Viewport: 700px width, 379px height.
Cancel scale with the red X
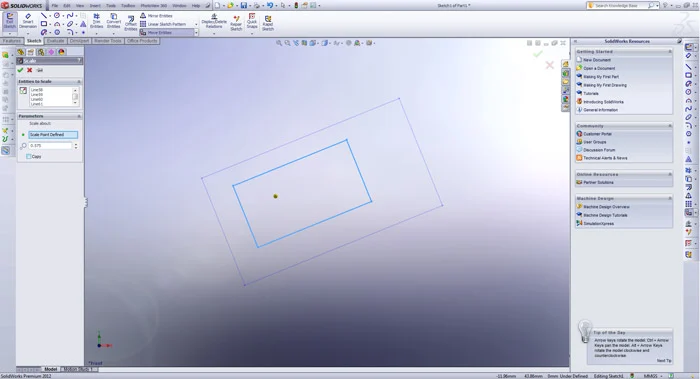29,70
